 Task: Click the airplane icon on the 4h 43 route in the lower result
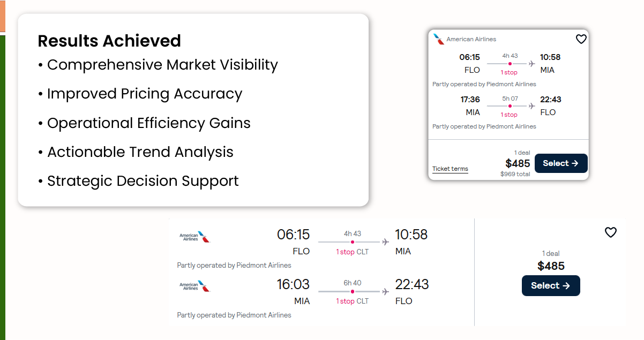point(385,242)
